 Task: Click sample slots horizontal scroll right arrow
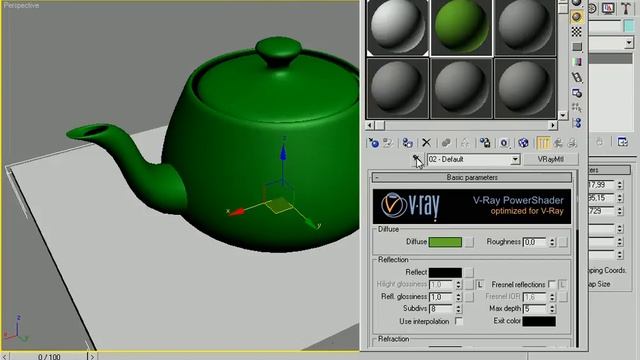[553, 125]
